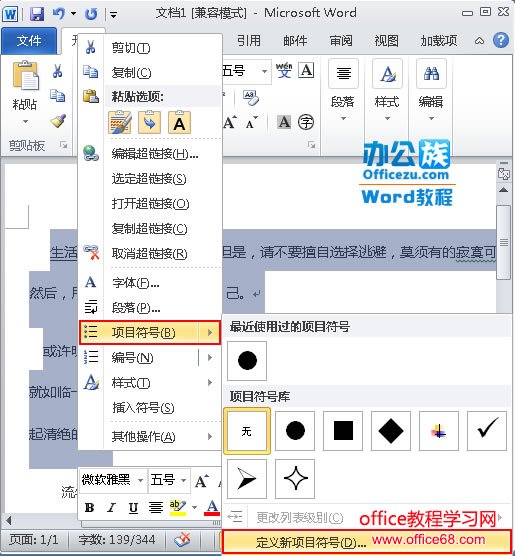Image resolution: width=515 pixels, height=556 pixels.
Task: Select the 无 (none) bullet option
Action: point(247,431)
